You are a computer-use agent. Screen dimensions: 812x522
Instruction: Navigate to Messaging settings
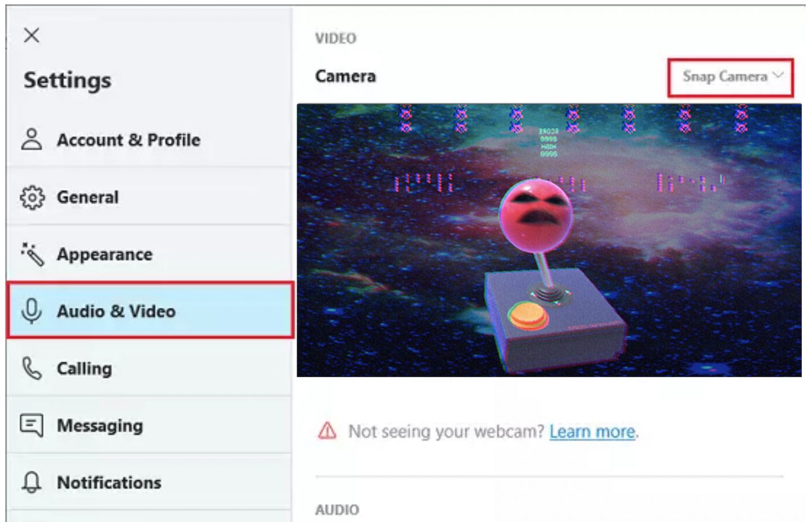[100, 426]
